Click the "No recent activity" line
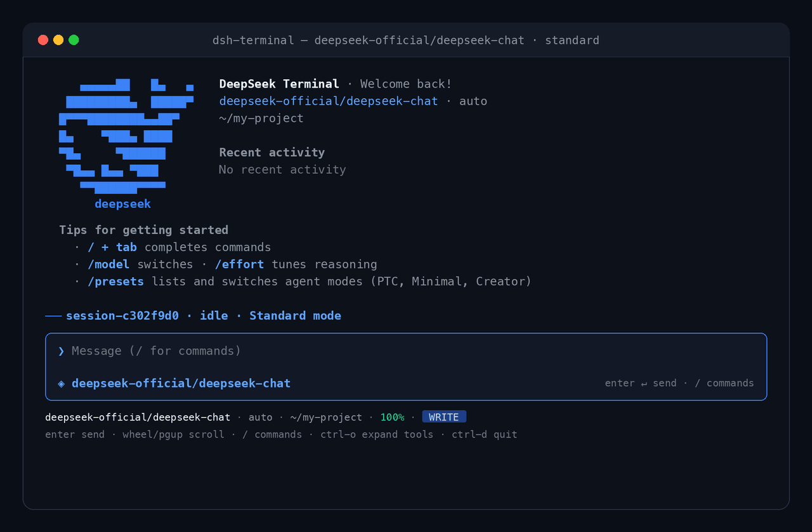 click(x=282, y=170)
